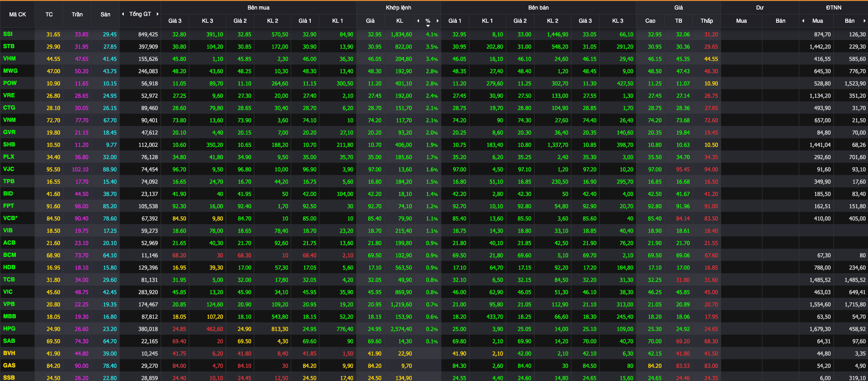This screenshot has height=381, width=868.
Task: Click VJC ceiling price 102.10
Action: [x=80, y=170]
